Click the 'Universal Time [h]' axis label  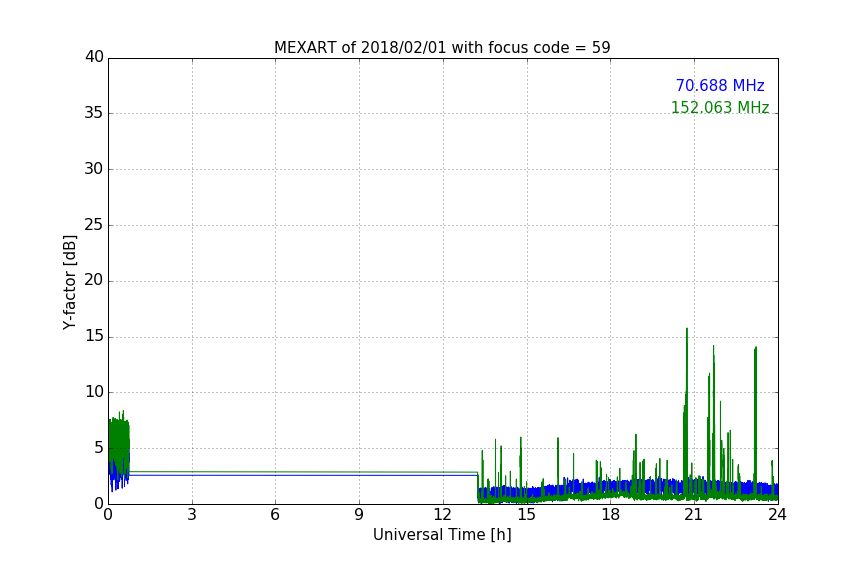442,535
